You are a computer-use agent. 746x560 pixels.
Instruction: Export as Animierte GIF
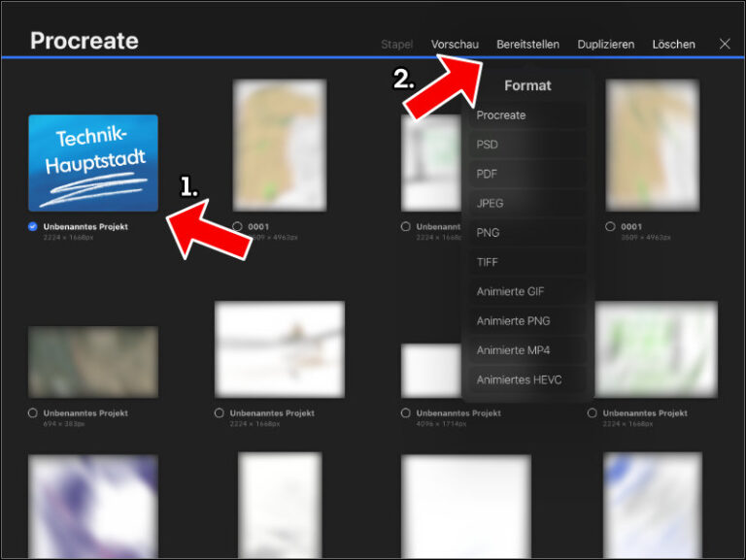coord(527,291)
